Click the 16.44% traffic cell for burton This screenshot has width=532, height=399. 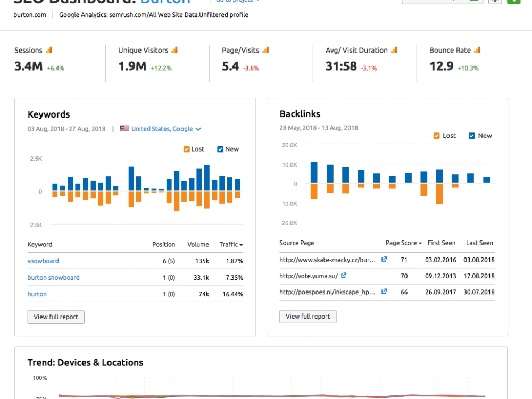pos(233,294)
